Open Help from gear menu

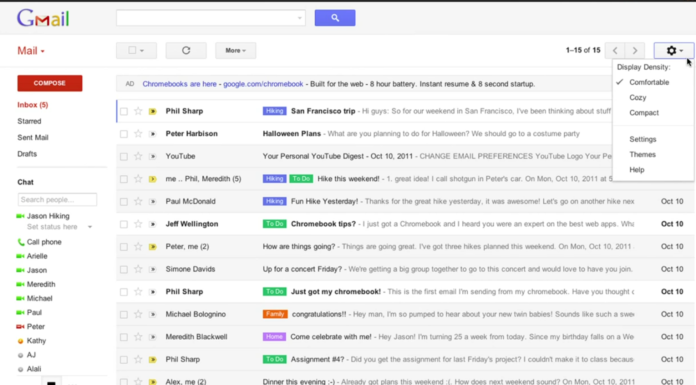[637, 170]
